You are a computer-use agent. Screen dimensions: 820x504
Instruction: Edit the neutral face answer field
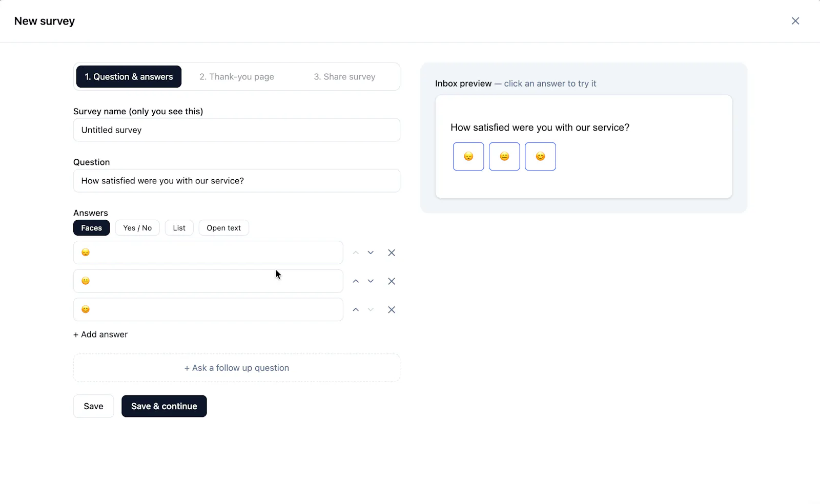click(x=208, y=281)
